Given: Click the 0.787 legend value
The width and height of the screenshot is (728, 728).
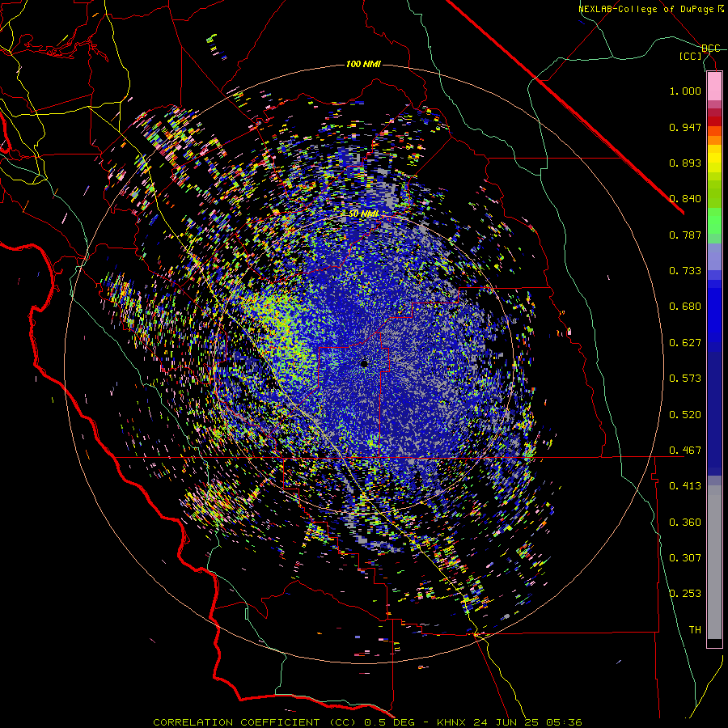Looking at the screenshot, I should [x=685, y=235].
